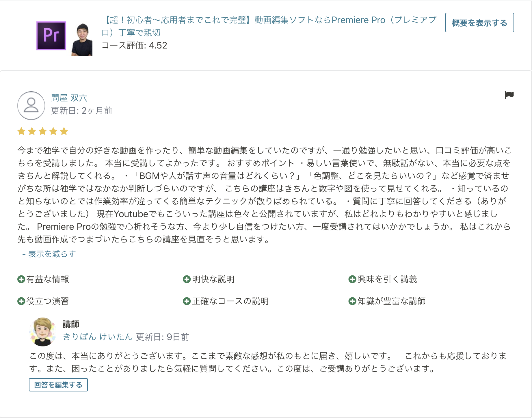This screenshot has width=532, height=418.
Task: Click the instructor photo beside the course logo
Action: (x=82, y=40)
